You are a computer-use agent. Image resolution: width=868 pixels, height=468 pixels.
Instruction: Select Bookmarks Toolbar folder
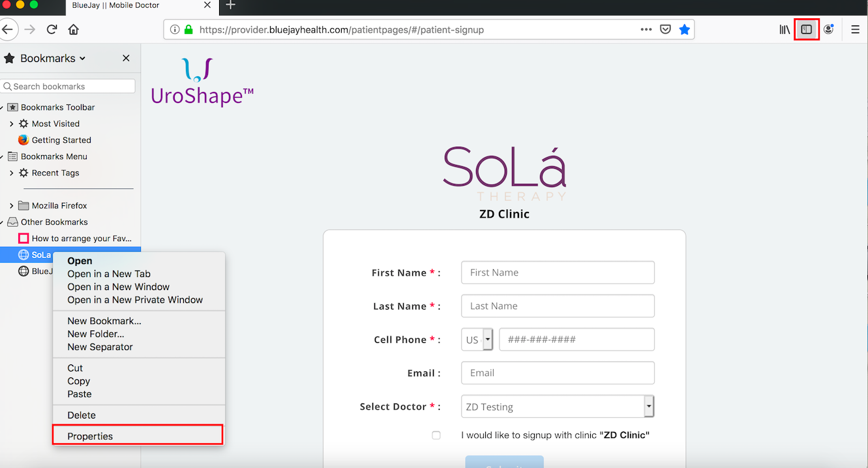pyautogui.click(x=57, y=107)
